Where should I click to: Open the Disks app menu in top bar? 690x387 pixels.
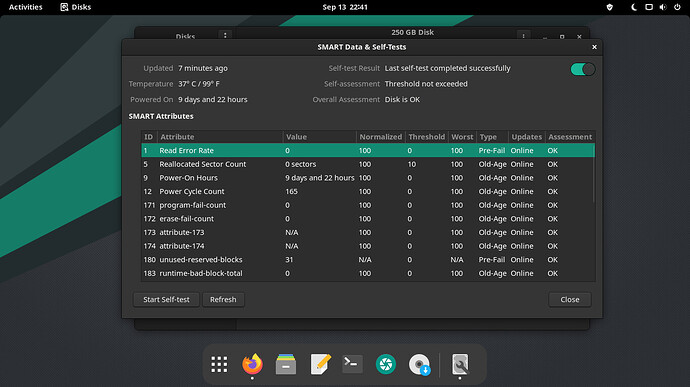[x=76, y=7]
